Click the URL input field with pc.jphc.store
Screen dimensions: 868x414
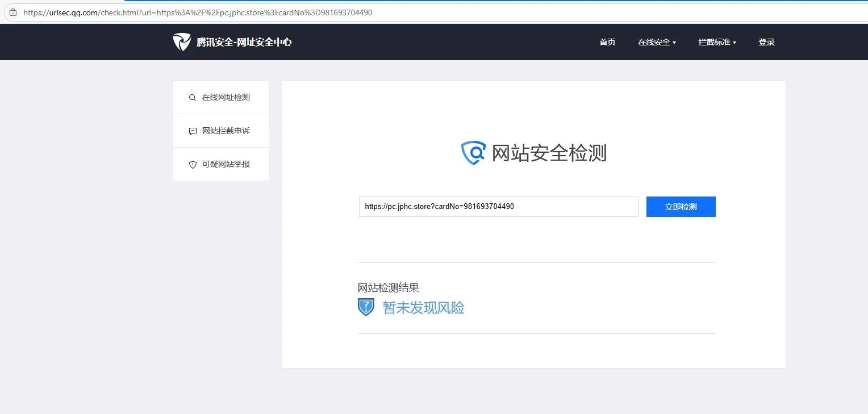click(498, 207)
